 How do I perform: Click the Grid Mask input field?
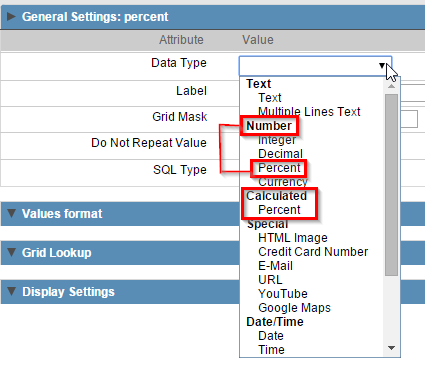click(x=409, y=119)
